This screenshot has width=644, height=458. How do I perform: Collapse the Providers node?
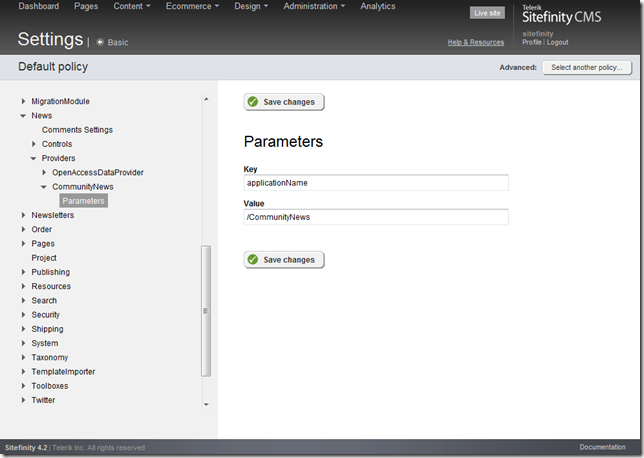(33, 159)
